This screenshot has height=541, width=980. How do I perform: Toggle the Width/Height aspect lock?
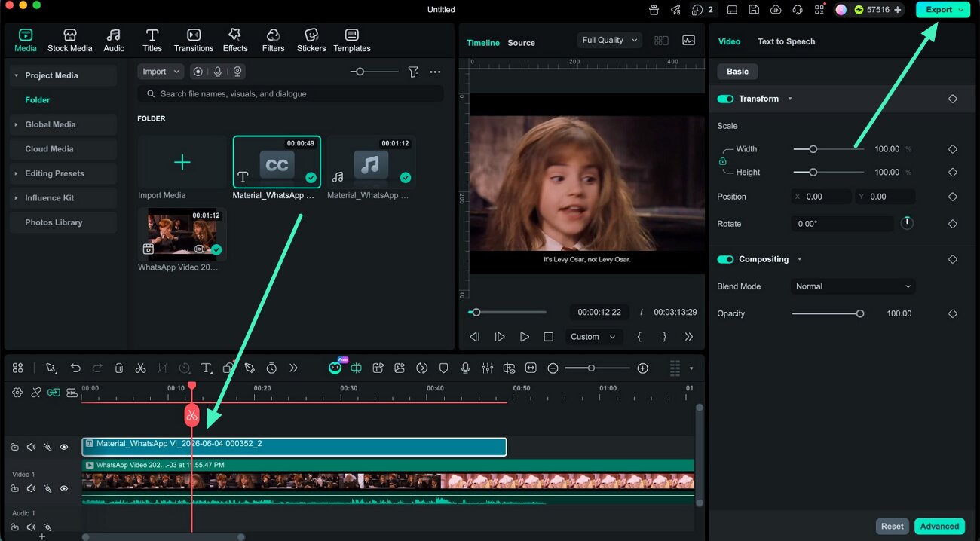pos(722,161)
